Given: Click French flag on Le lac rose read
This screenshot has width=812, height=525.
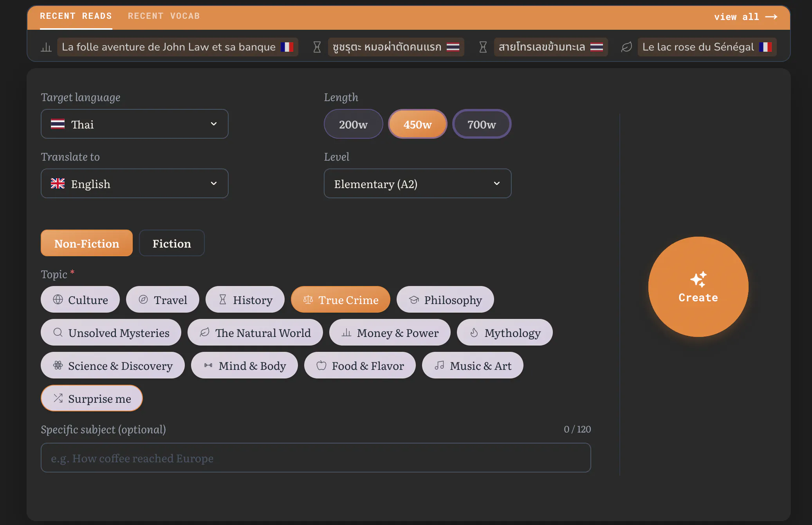Looking at the screenshot, I should point(765,47).
